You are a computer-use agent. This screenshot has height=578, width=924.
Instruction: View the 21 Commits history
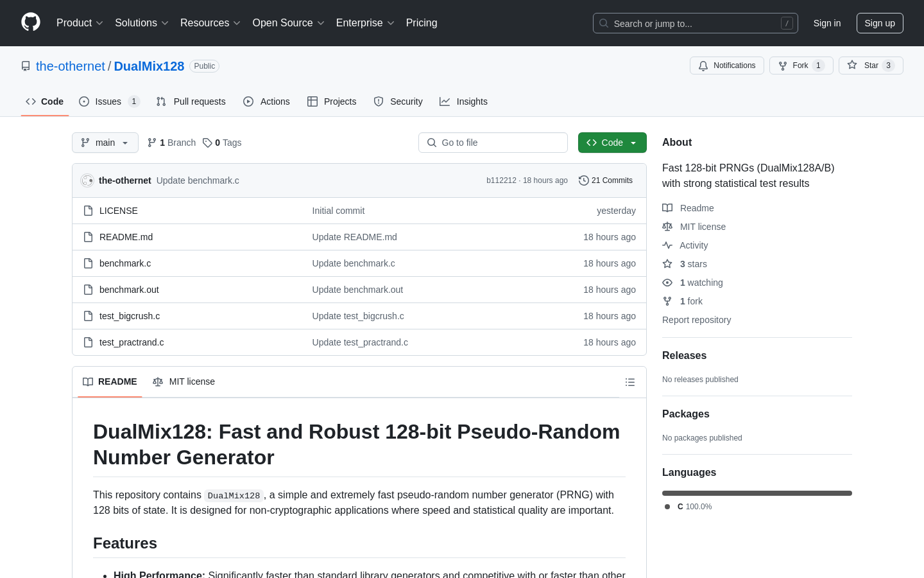tap(606, 180)
